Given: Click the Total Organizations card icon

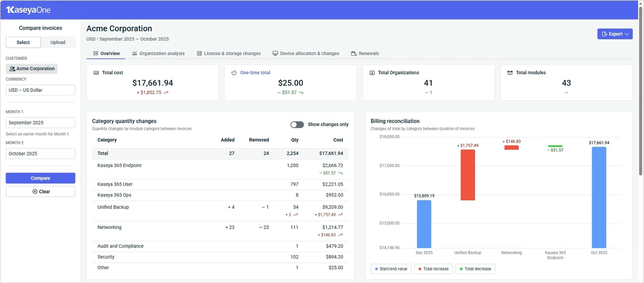Looking at the screenshot, I should tap(372, 73).
